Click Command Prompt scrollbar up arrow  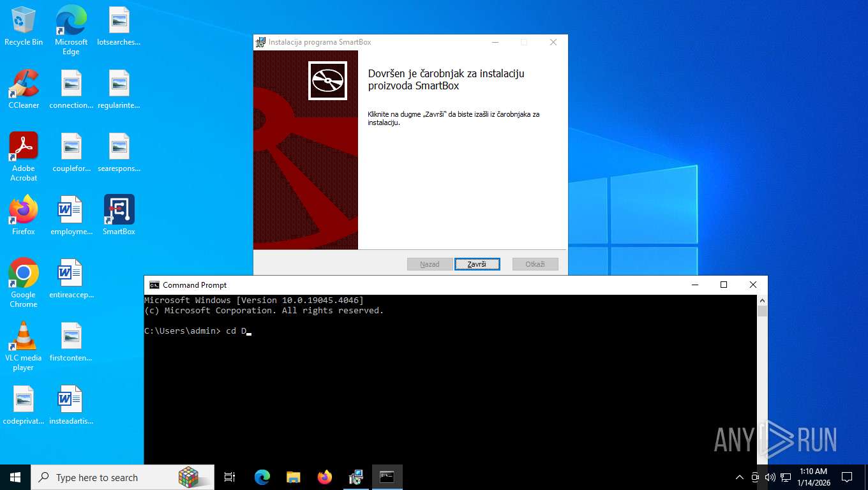coord(762,300)
